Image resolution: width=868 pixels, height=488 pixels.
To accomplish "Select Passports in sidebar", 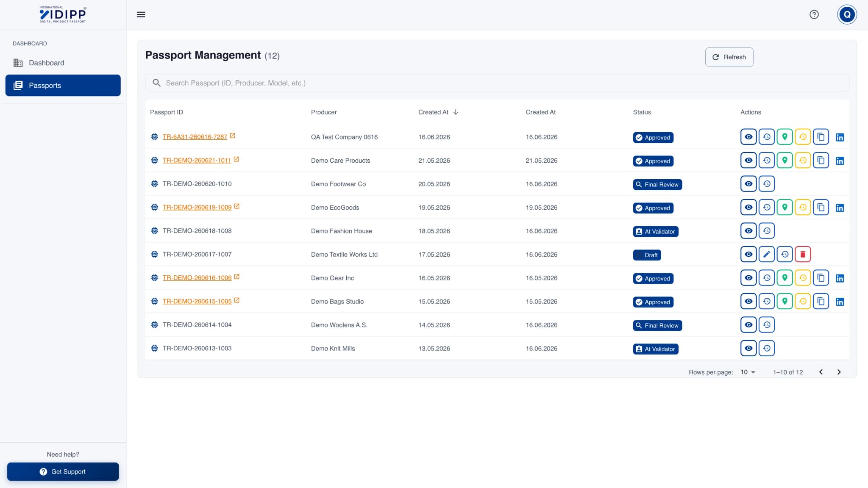I will 63,86.
